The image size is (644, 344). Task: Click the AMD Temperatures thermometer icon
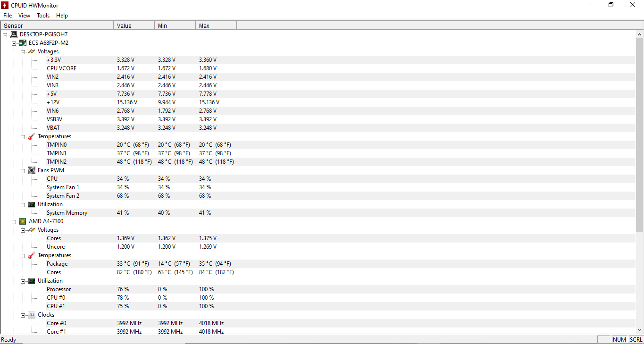click(x=32, y=255)
